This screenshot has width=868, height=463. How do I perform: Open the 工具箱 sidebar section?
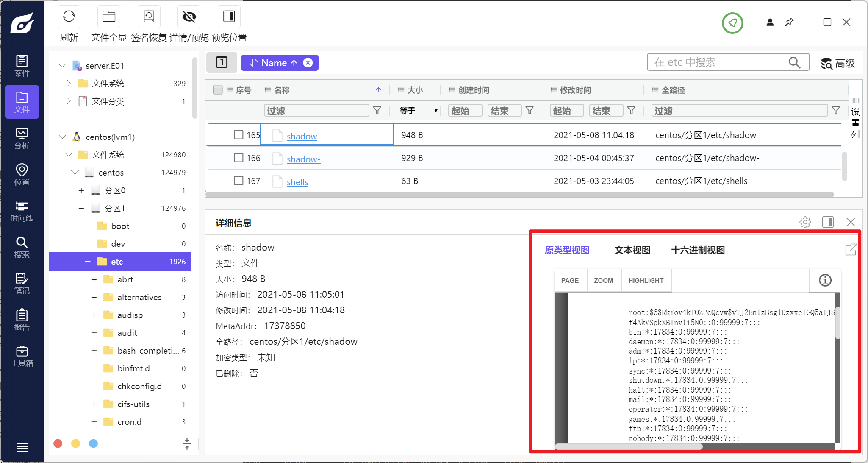click(x=22, y=356)
